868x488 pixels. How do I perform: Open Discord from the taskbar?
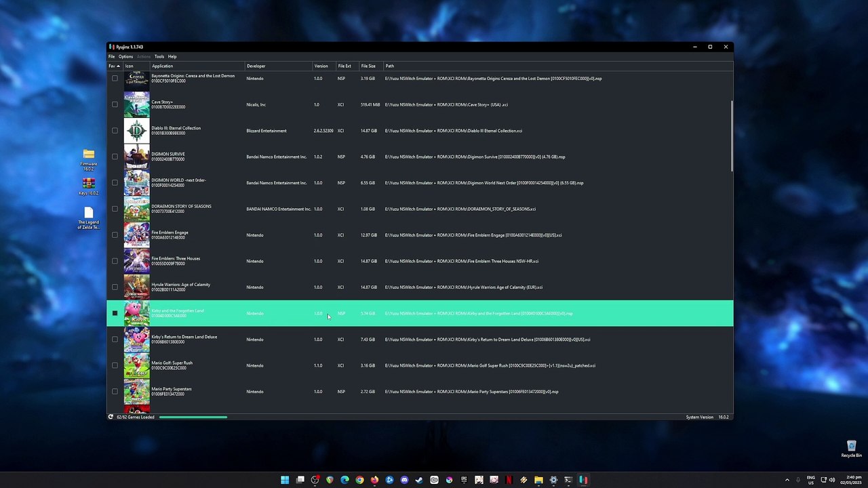404,480
